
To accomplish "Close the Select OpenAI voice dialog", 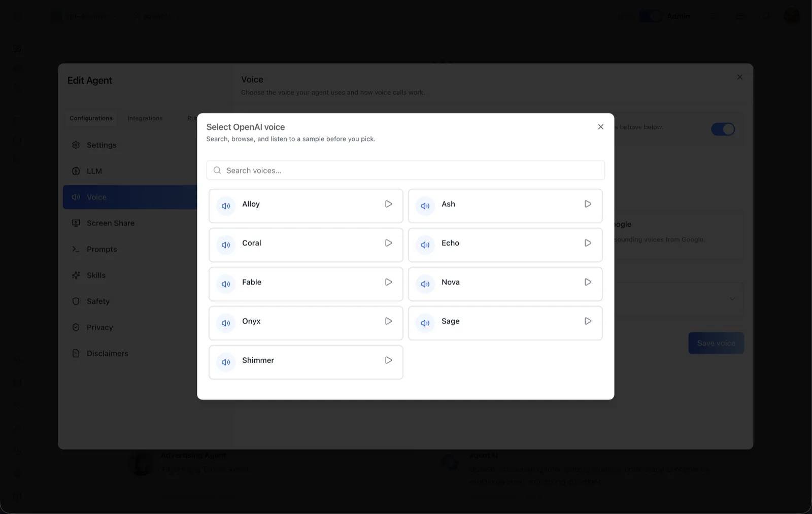I will click(600, 127).
